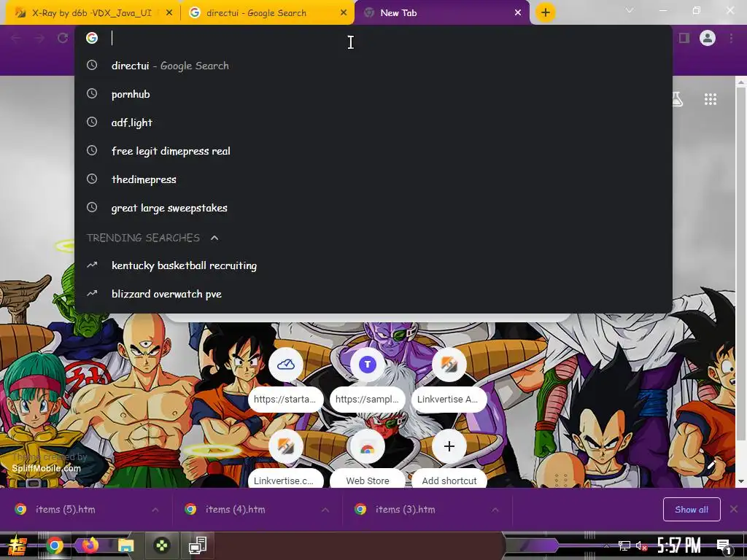Select adf.light history suggestion
The width and height of the screenshot is (747, 560).
coord(373,122)
